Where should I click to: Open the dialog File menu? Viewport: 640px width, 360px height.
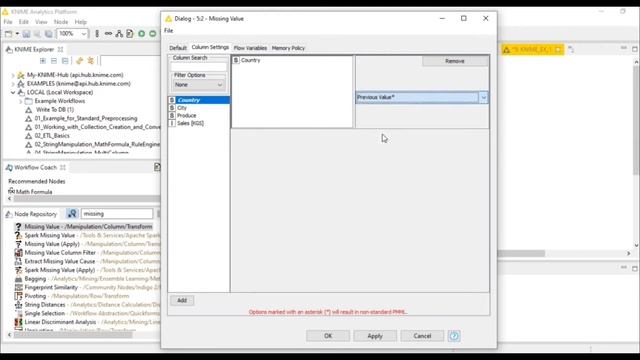(x=169, y=31)
